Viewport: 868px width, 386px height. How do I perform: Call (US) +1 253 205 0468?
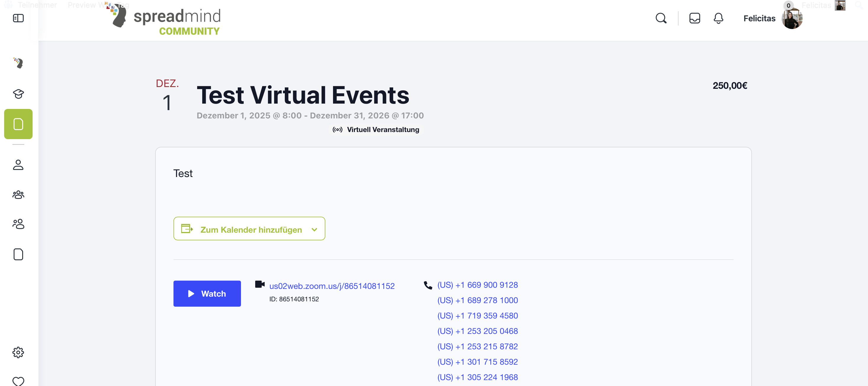pos(478,332)
